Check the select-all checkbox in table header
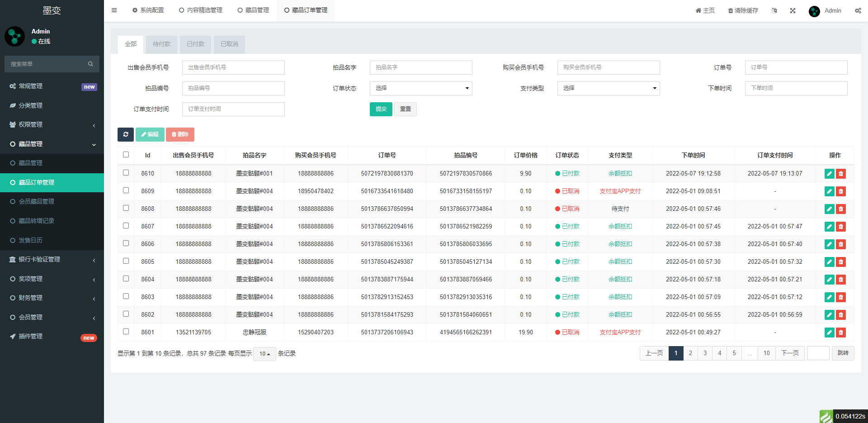868x423 pixels. pyautogui.click(x=126, y=155)
